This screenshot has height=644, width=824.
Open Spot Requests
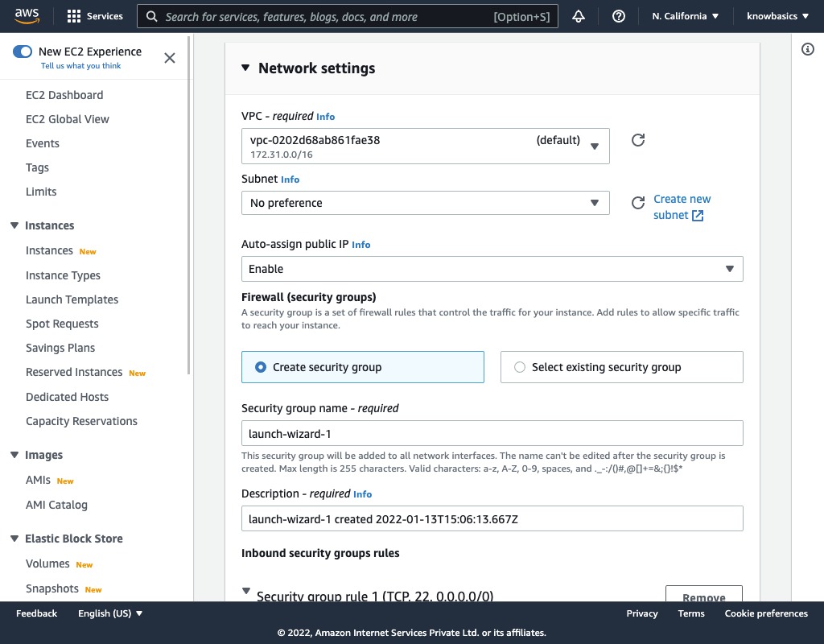(x=62, y=324)
